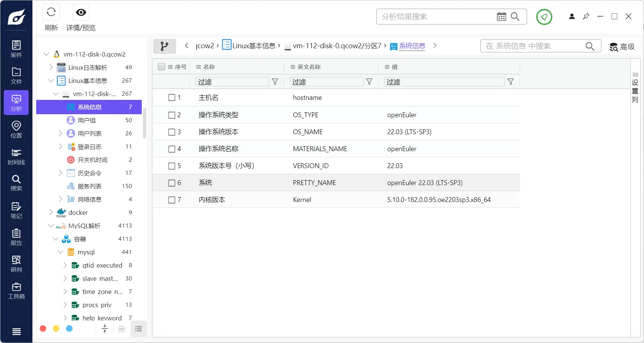Click the yellow color tag dot
Image resolution: width=644 pixels, height=343 pixels.
56,329
